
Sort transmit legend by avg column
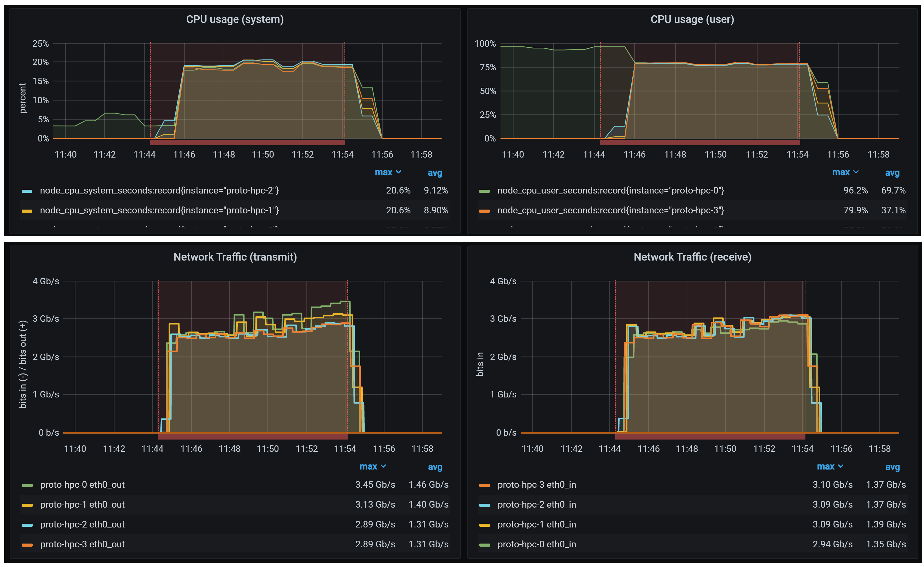click(435, 467)
